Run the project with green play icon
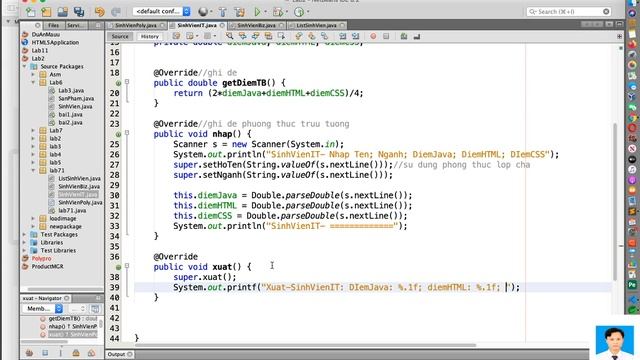 point(257,12)
